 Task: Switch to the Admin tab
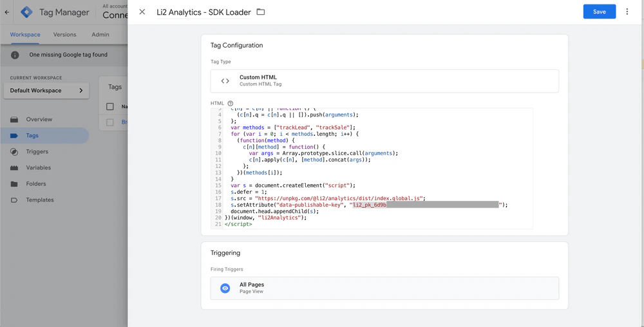tap(100, 35)
